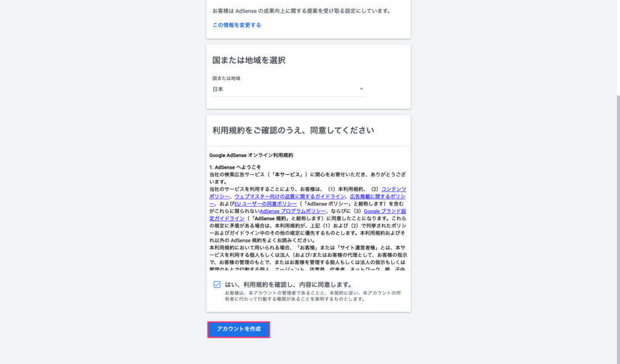Click the アカウントを作成 button
620x364 pixels.
(239, 330)
